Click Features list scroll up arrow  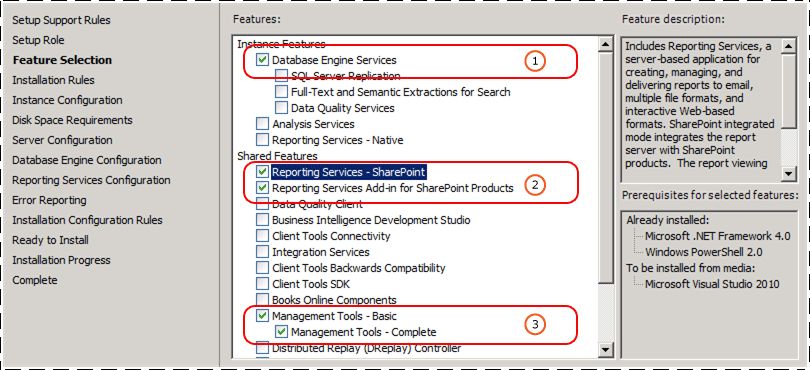click(605, 44)
